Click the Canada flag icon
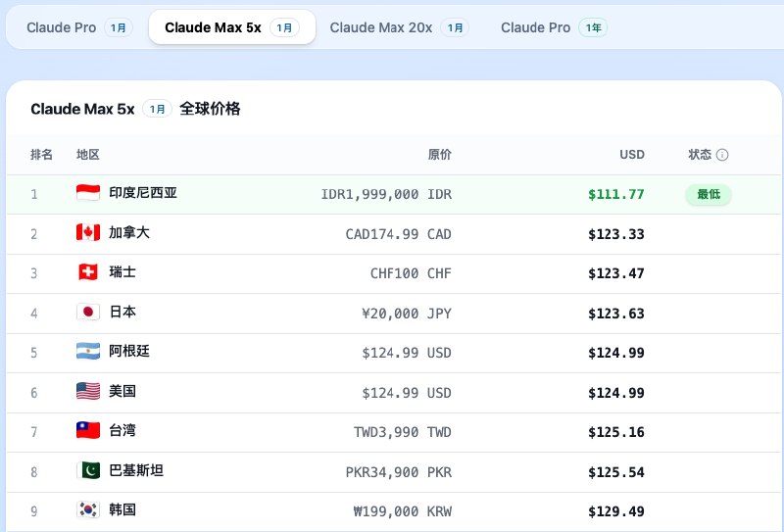The height and width of the screenshot is (532, 784). click(x=88, y=232)
